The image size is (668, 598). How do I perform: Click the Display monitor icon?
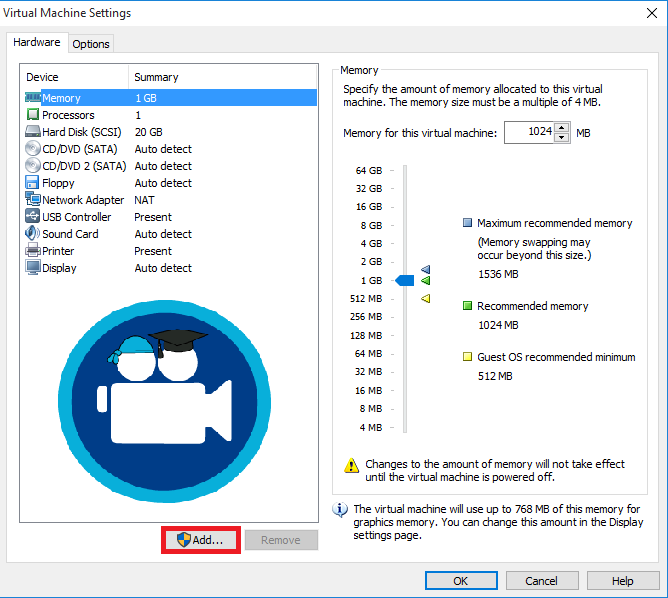pyautogui.click(x=32, y=268)
